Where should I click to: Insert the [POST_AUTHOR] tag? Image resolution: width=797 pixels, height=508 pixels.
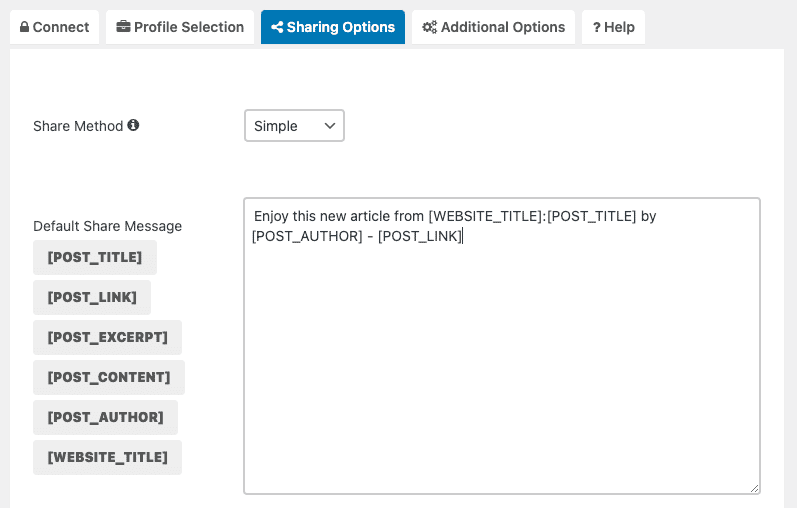pyautogui.click(x=105, y=417)
